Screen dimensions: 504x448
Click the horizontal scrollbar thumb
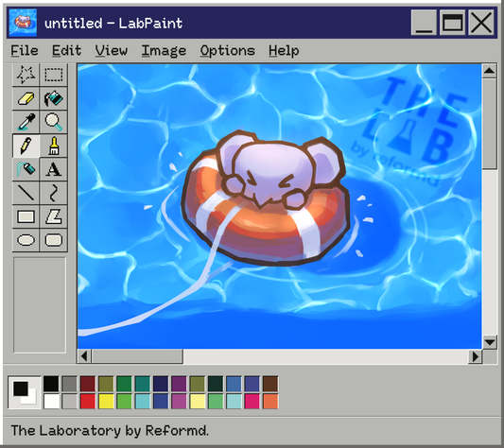137,356
